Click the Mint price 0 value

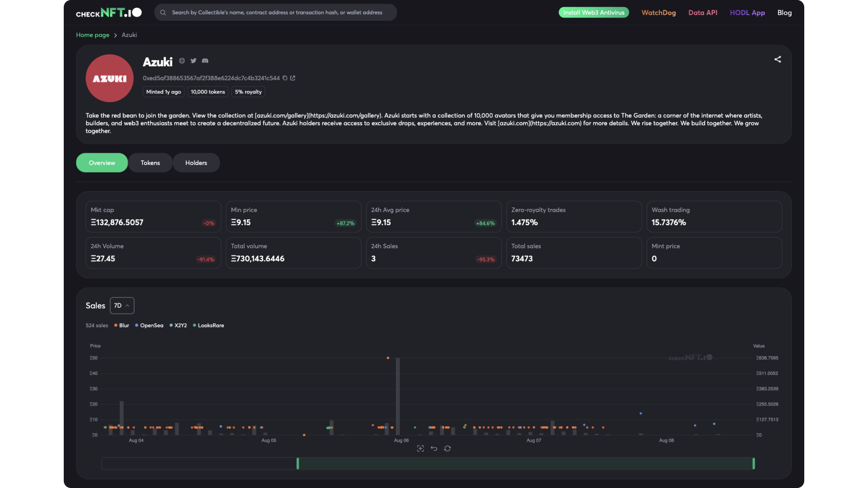click(x=654, y=258)
